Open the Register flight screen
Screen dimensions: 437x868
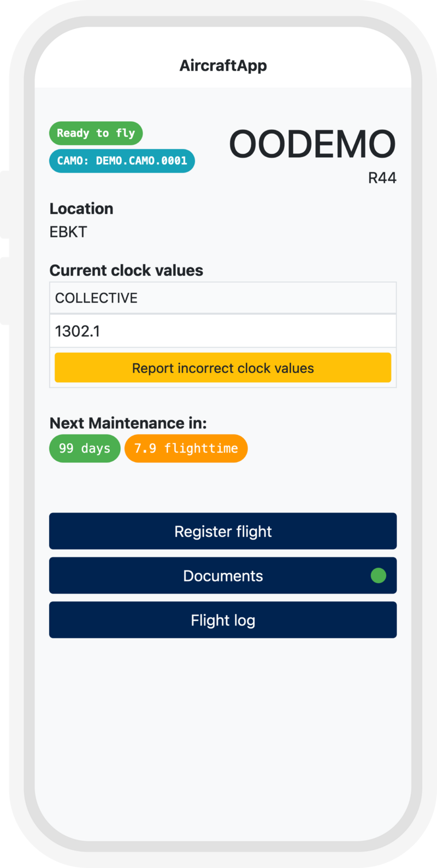click(223, 531)
